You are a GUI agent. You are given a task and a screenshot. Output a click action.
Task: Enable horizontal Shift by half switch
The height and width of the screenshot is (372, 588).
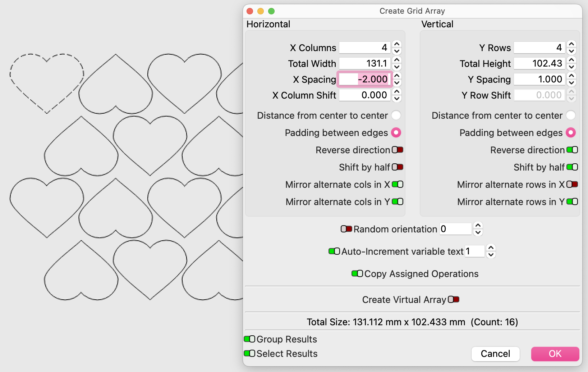click(x=397, y=167)
